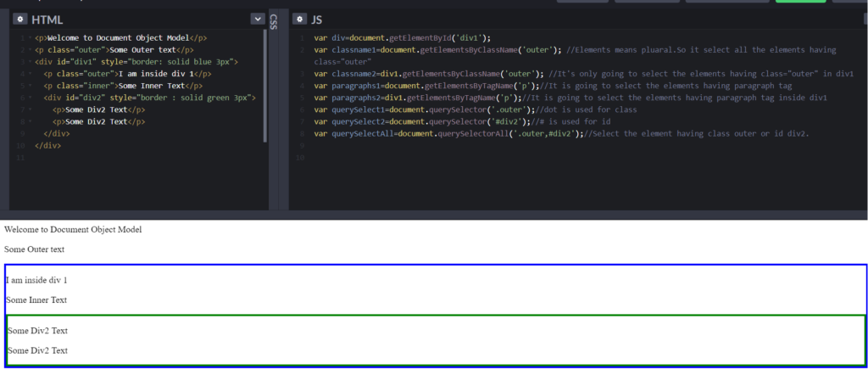Collapse fold arrow on HTML line 4
The height and width of the screenshot is (369, 868).
pos(29,75)
